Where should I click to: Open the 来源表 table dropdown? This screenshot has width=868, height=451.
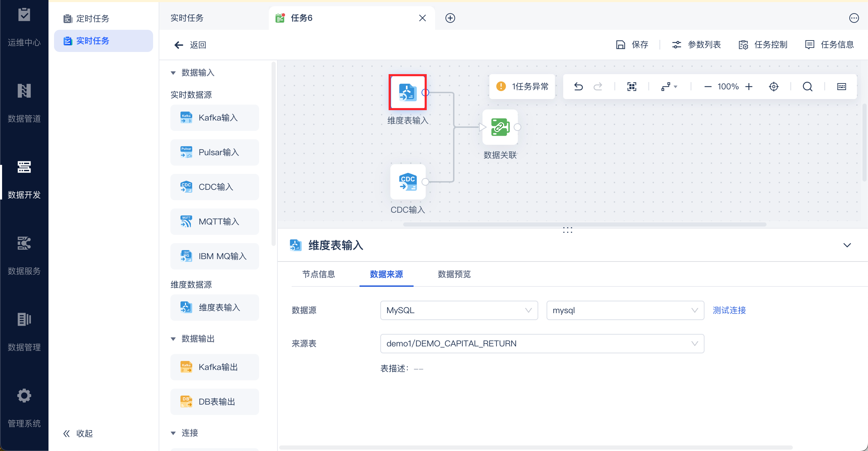542,344
